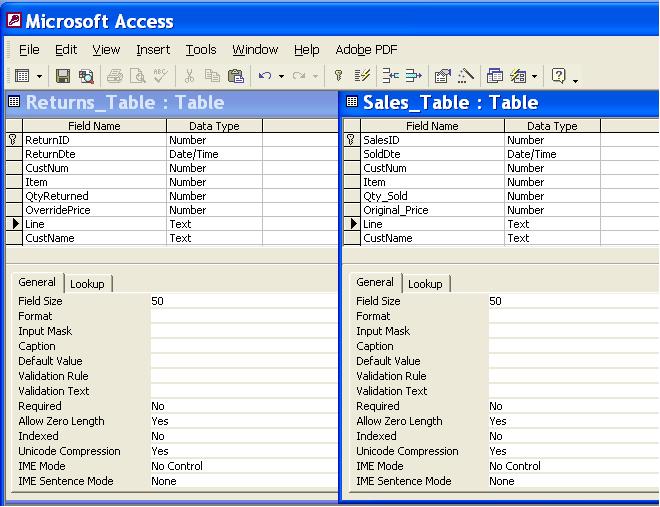Open the Toolbar Options arrow after Help
The width and height of the screenshot is (660, 507).
tap(575, 79)
